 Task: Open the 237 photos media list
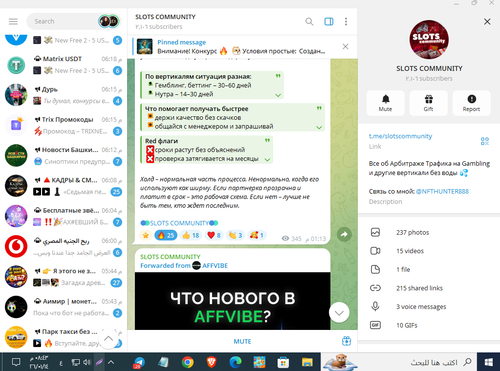pos(429,232)
